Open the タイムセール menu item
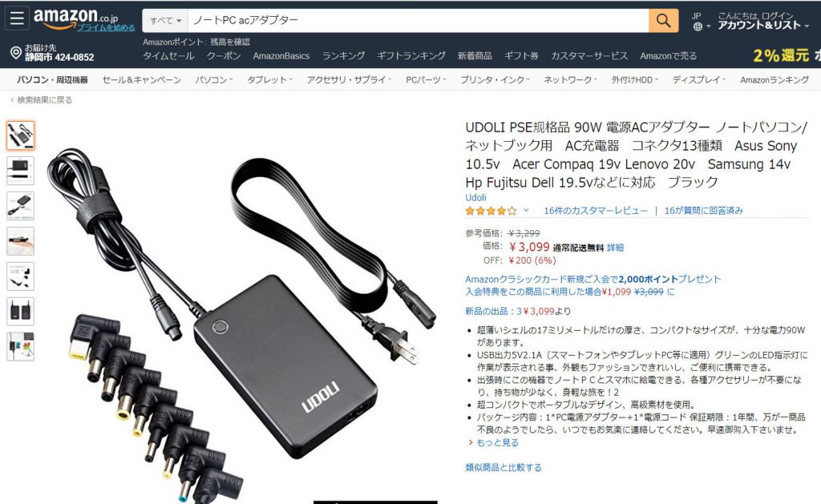 (168, 56)
